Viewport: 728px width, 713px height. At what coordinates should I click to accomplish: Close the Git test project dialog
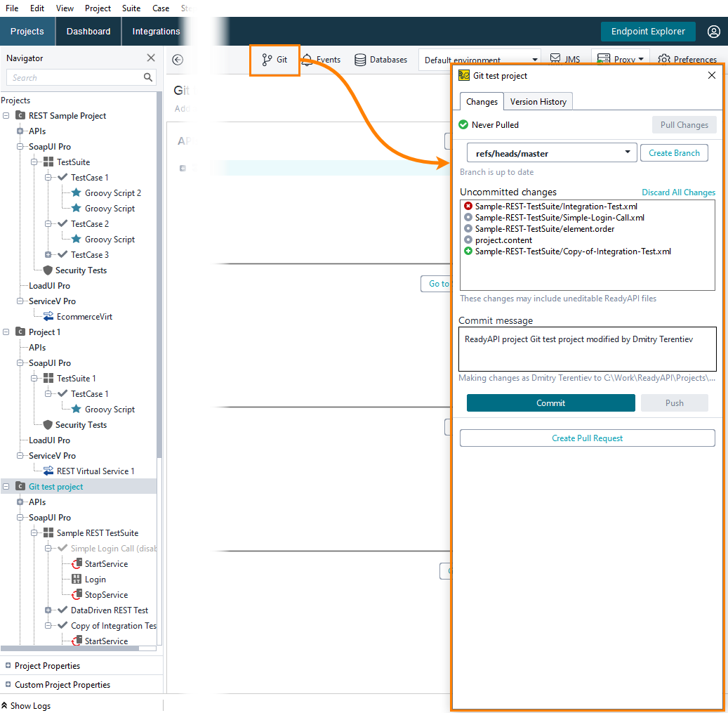tap(711, 75)
